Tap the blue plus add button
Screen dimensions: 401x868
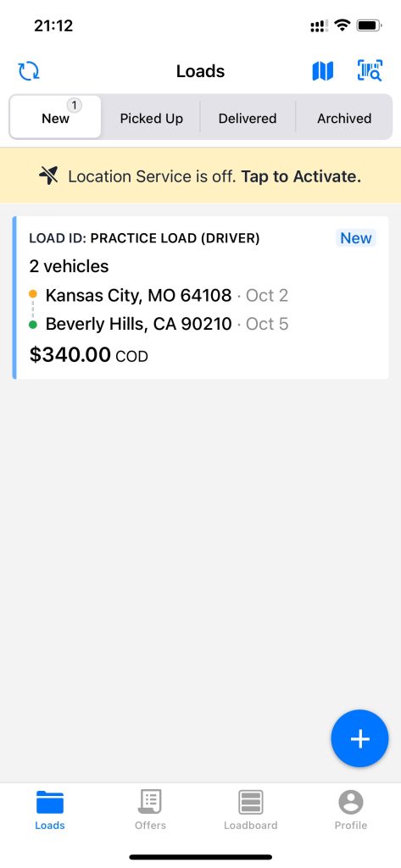point(360,738)
